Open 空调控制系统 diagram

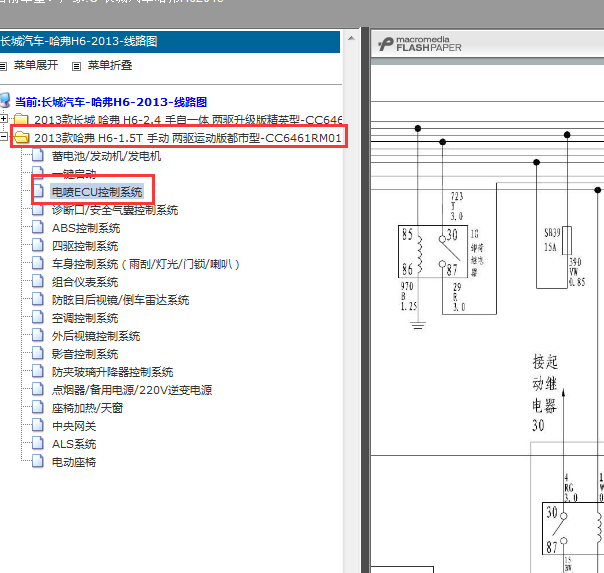tap(85, 318)
